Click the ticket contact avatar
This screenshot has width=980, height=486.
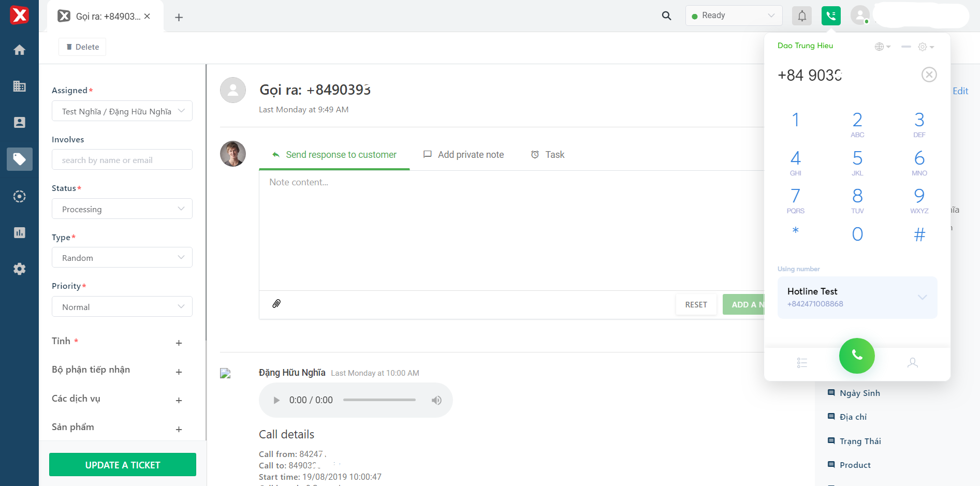pos(233,90)
